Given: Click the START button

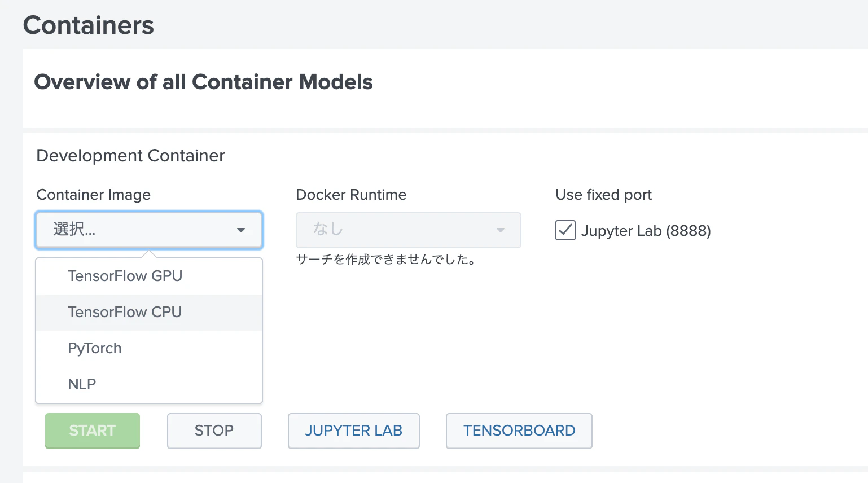Looking at the screenshot, I should coord(93,431).
